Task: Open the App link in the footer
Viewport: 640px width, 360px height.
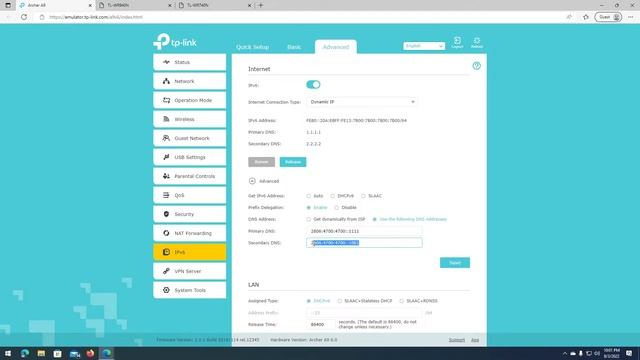Action: pos(475,340)
